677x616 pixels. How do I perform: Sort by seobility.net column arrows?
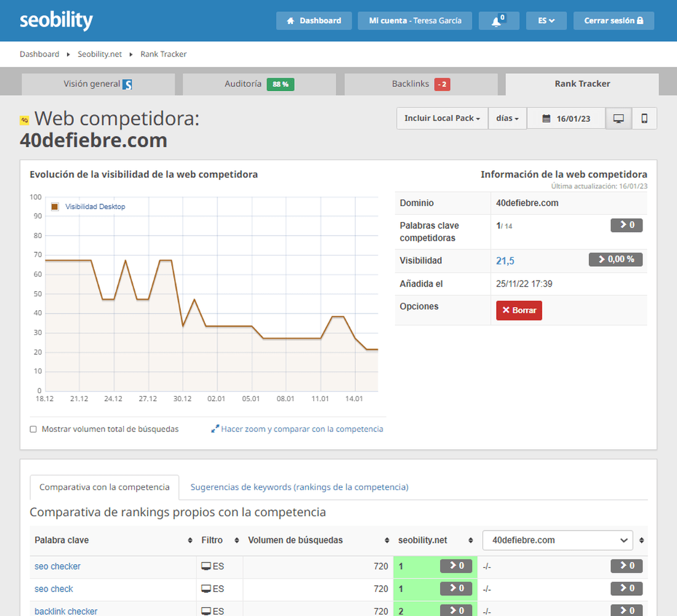pyautogui.click(x=471, y=540)
